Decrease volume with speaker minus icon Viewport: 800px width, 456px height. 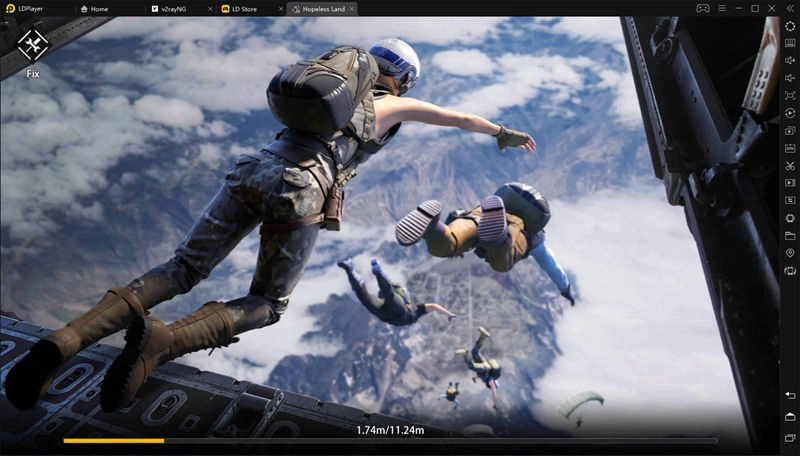[x=790, y=78]
